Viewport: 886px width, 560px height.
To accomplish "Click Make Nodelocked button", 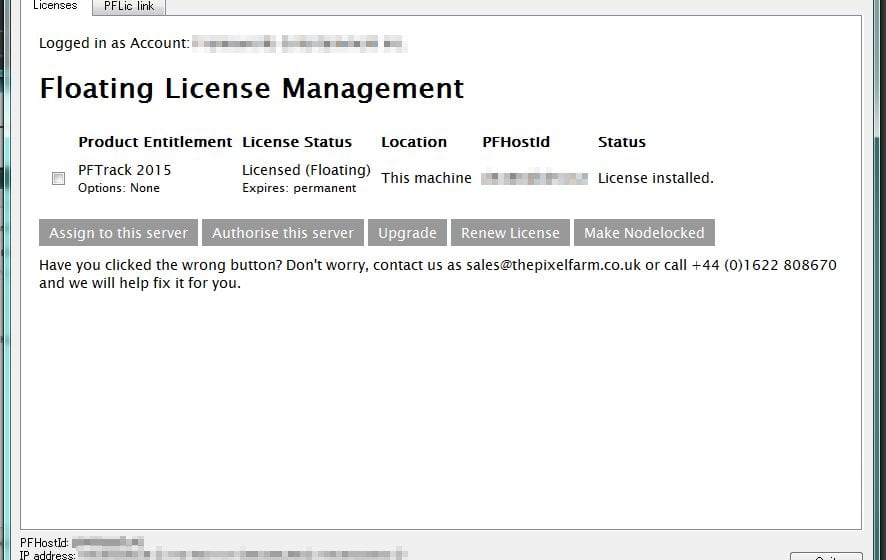I will pos(644,233).
